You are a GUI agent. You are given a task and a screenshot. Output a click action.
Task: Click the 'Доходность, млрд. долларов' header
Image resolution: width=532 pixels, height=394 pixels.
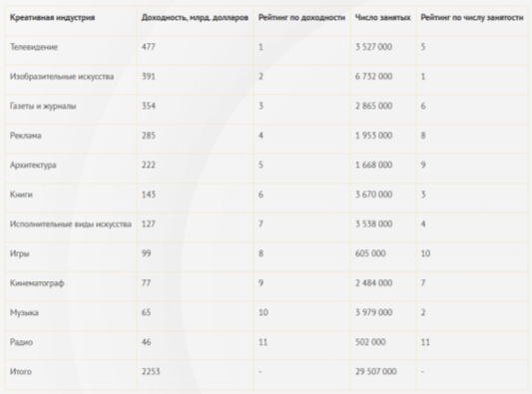pos(195,18)
